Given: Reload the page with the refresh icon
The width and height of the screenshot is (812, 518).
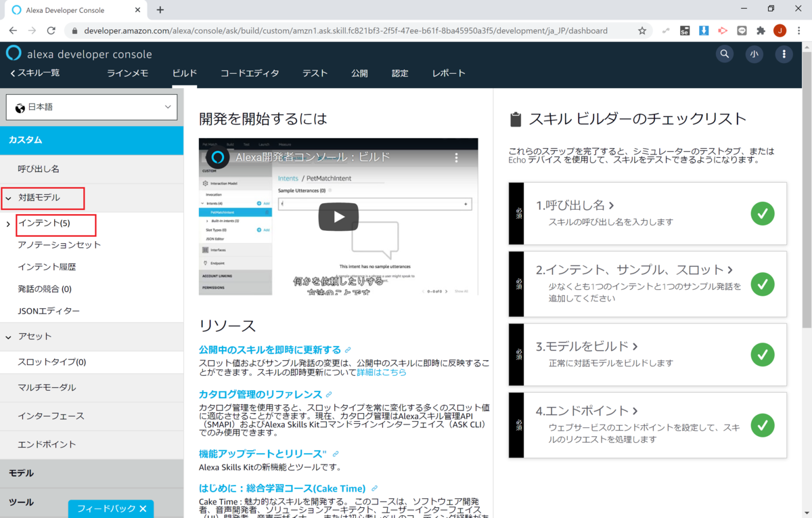Looking at the screenshot, I should point(51,30).
